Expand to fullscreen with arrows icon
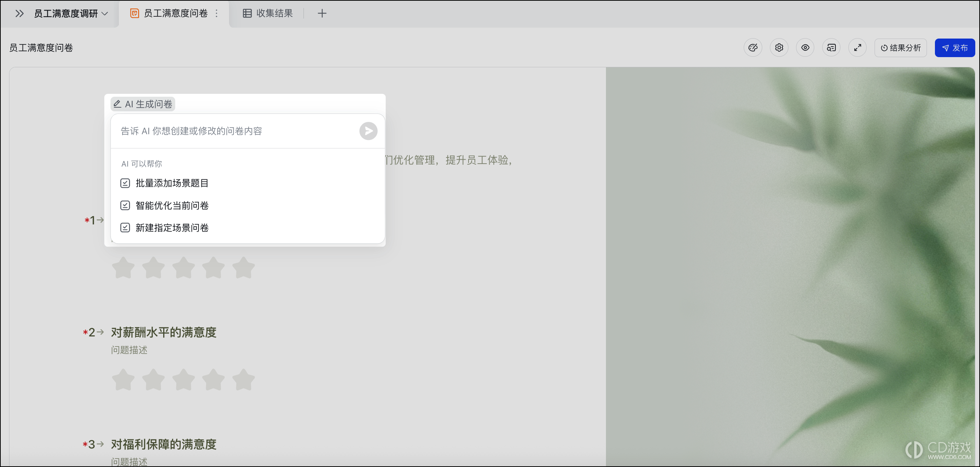 [x=857, y=48]
